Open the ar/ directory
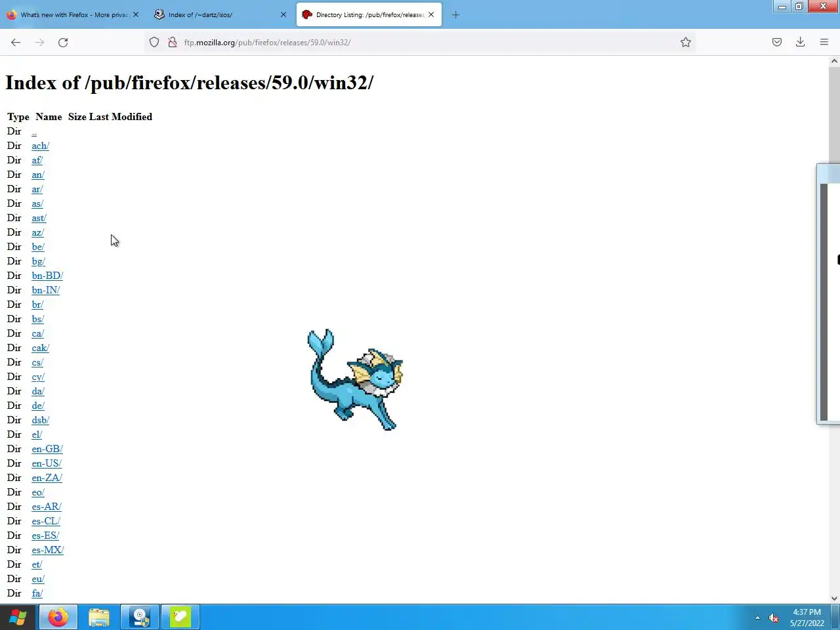 tap(37, 189)
